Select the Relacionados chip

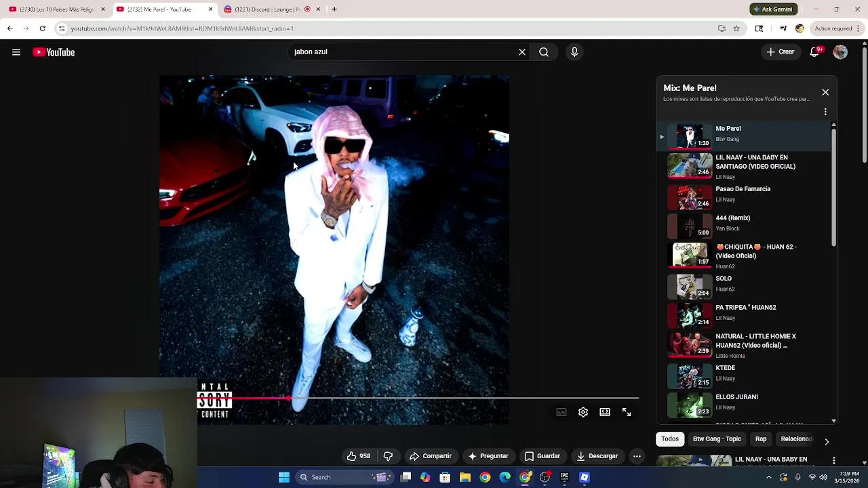[796, 439]
